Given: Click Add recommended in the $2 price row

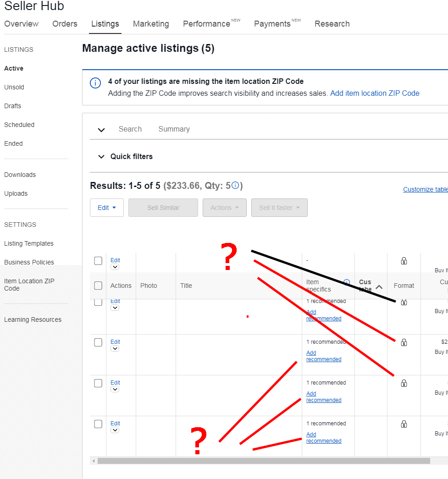Looking at the screenshot, I should click(324, 356).
